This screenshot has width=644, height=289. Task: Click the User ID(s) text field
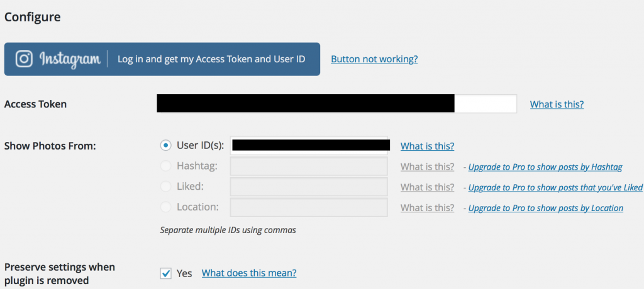[309, 146]
